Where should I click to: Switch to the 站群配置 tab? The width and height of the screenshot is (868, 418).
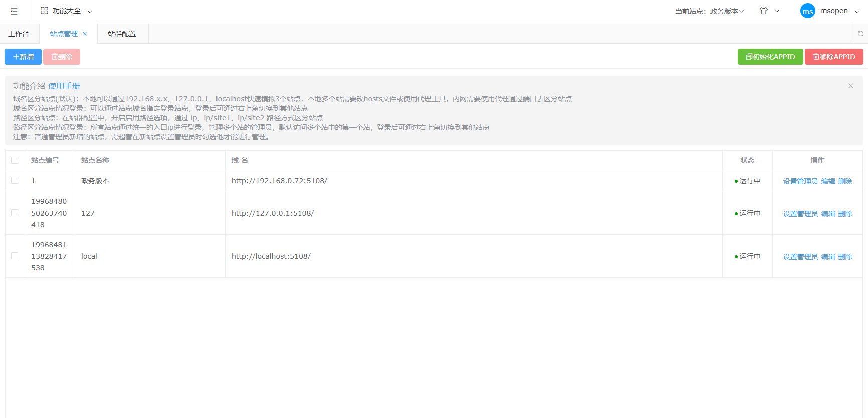pyautogui.click(x=122, y=34)
